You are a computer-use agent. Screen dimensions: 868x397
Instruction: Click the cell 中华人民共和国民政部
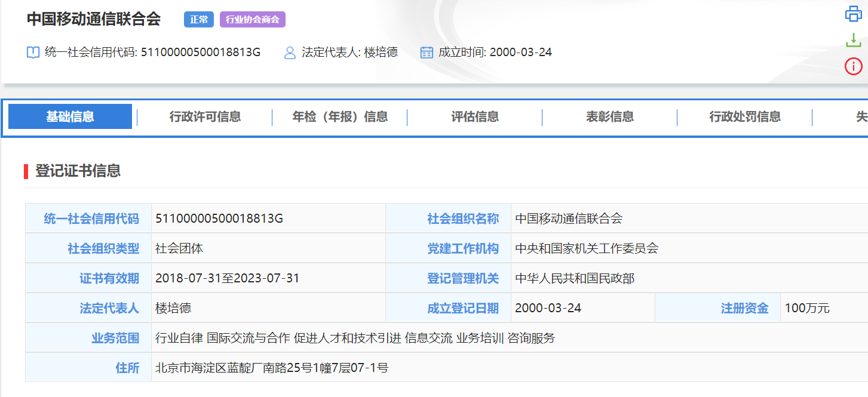point(575,278)
